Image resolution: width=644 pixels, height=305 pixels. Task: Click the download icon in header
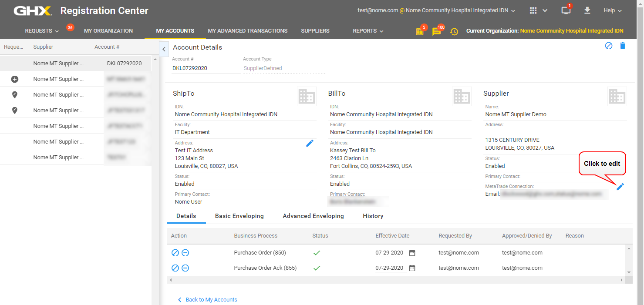[x=587, y=10]
